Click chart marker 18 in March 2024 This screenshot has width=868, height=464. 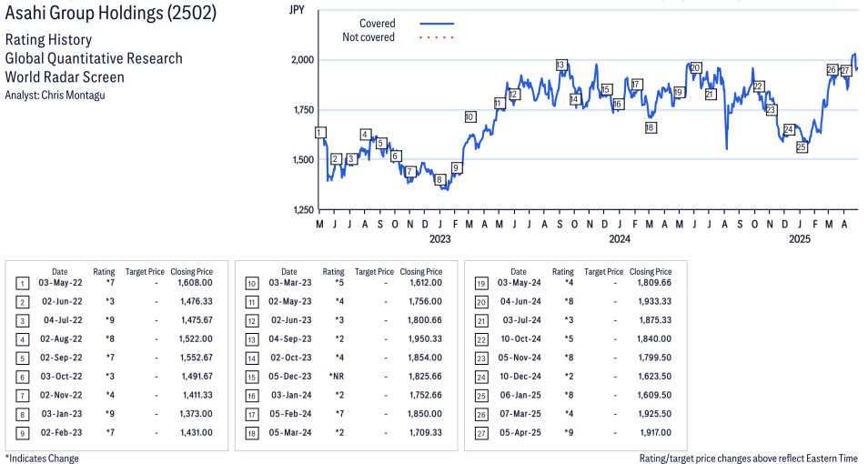[650, 128]
